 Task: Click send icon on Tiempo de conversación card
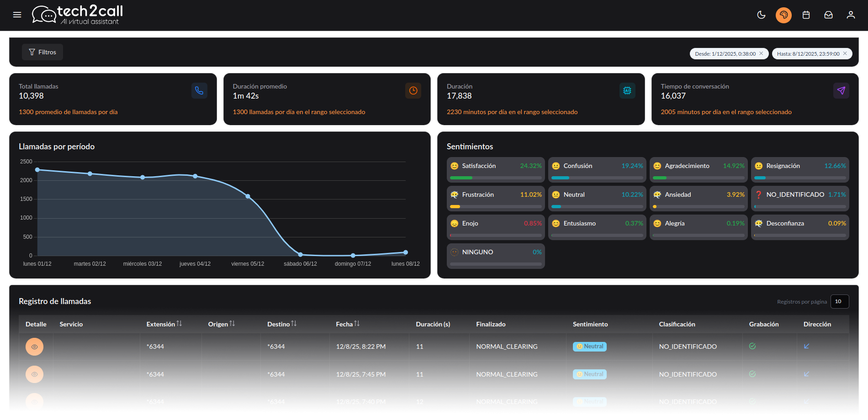[841, 90]
